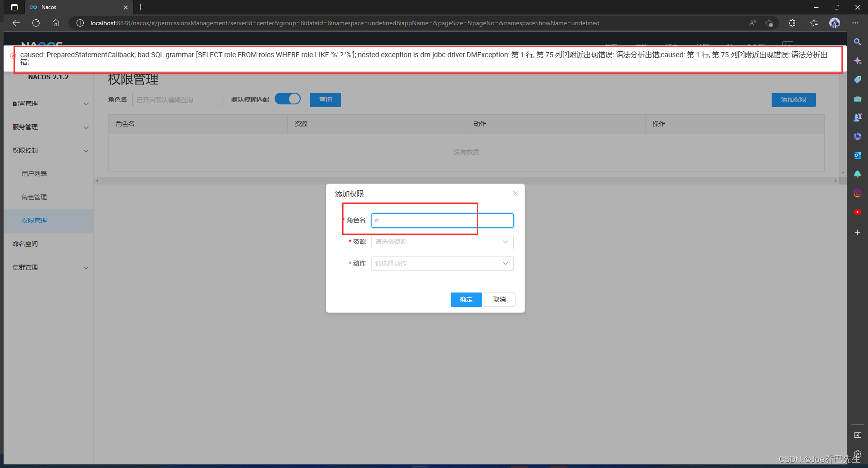Click the browser back arrow
The height and width of the screenshot is (468, 868).
point(16,23)
